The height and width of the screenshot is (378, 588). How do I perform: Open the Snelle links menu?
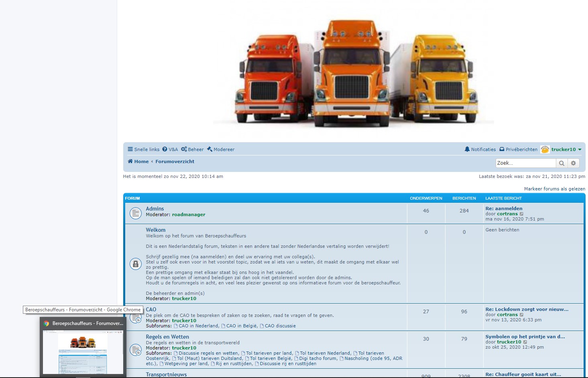(x=143, y=149)
